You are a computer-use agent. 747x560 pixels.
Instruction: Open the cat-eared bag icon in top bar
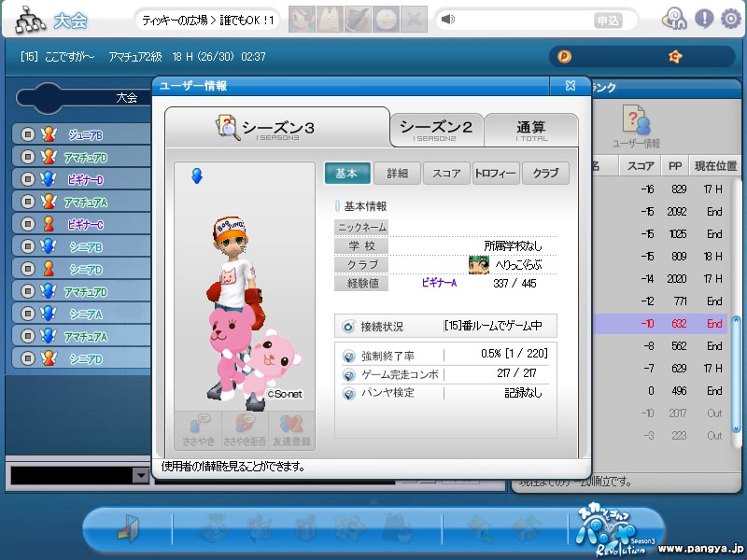[331, 20]
